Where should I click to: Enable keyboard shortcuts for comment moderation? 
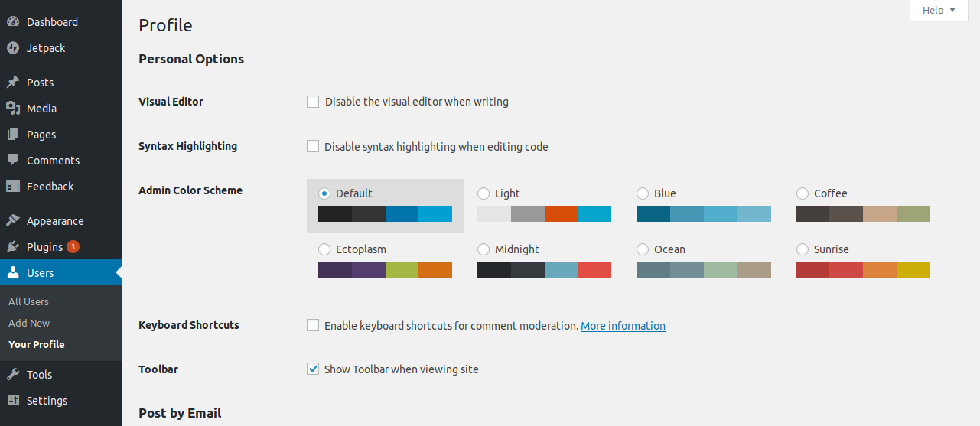(x=313, y=325)
